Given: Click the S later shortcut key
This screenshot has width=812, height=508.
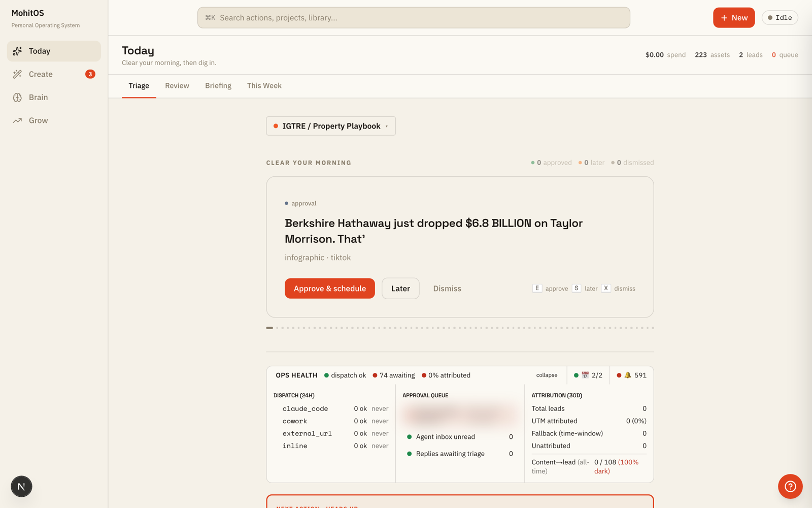Looking at the screenshot, I should click(x=577, y=289).
